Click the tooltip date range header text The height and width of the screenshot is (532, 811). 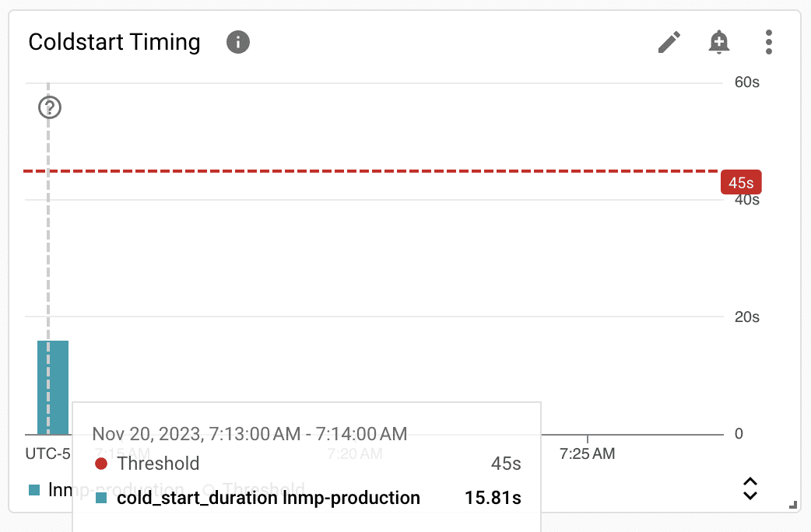pyautogui.click(x=250, y=434)
